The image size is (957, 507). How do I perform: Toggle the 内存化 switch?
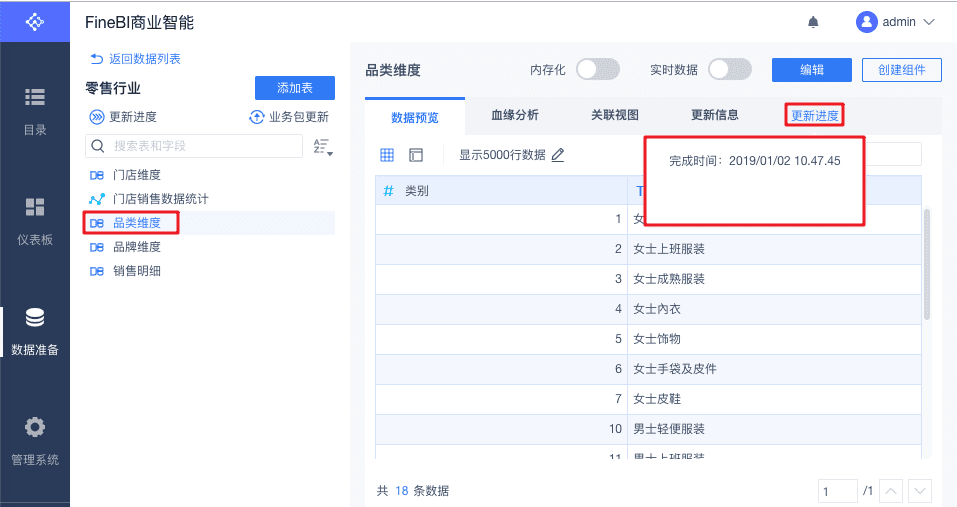598,69
